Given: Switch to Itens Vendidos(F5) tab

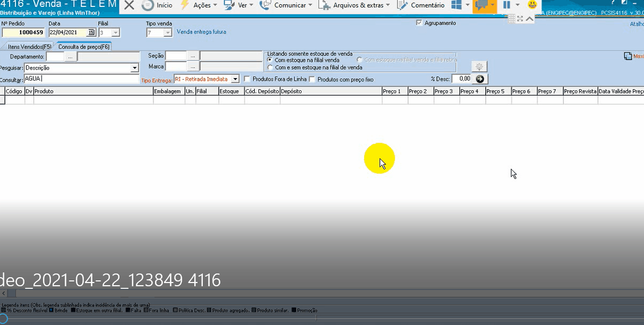Looking at the screenshot, I should click(29, 47).
